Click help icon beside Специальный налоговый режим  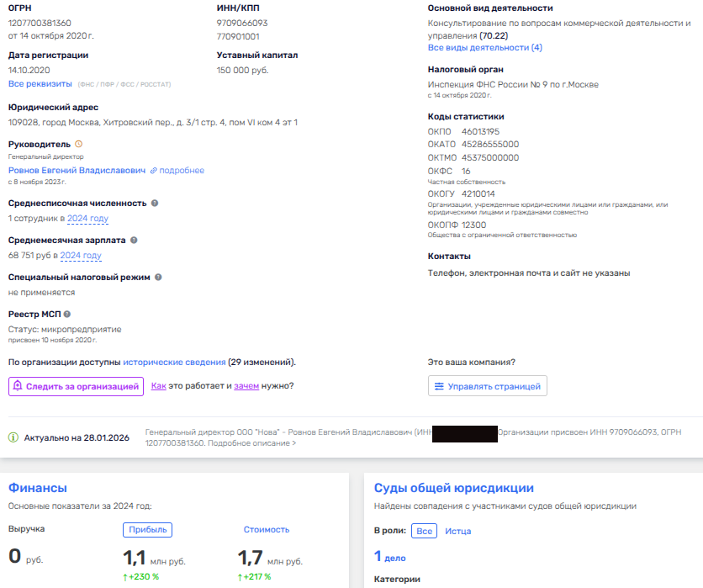coord(158,277)
